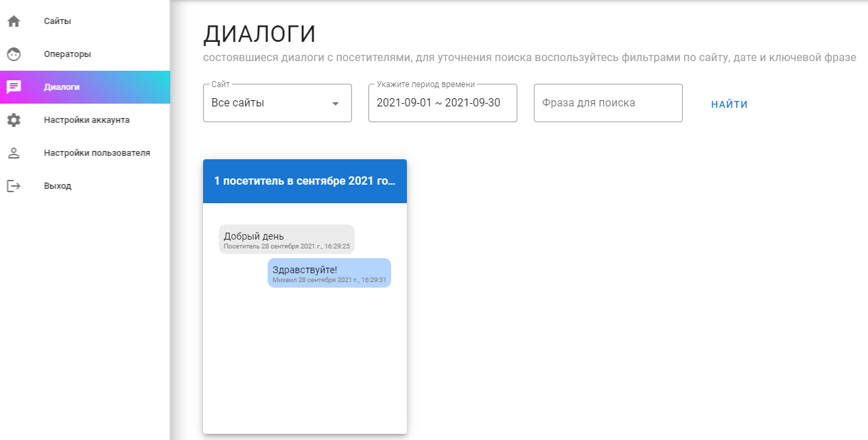Click Выход to log out

(58, 186)
